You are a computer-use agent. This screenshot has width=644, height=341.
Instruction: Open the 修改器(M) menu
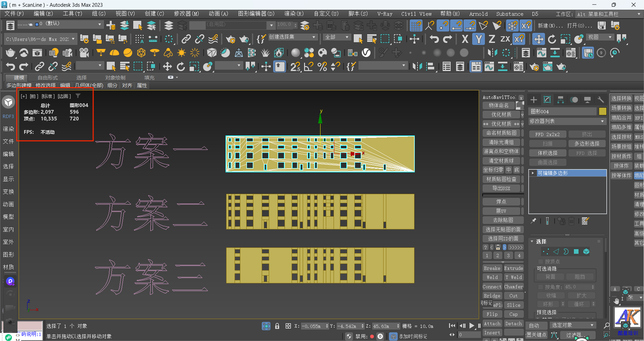point(187,14)
